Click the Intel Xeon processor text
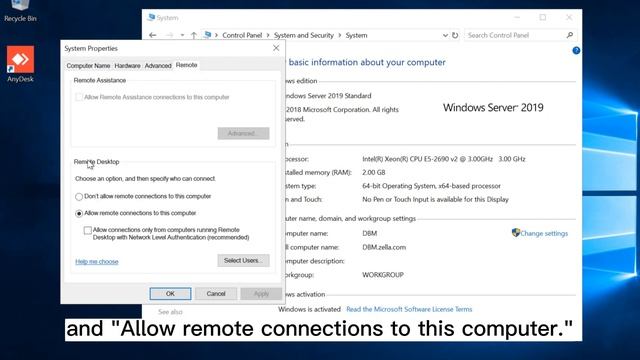 coord(444,159)
